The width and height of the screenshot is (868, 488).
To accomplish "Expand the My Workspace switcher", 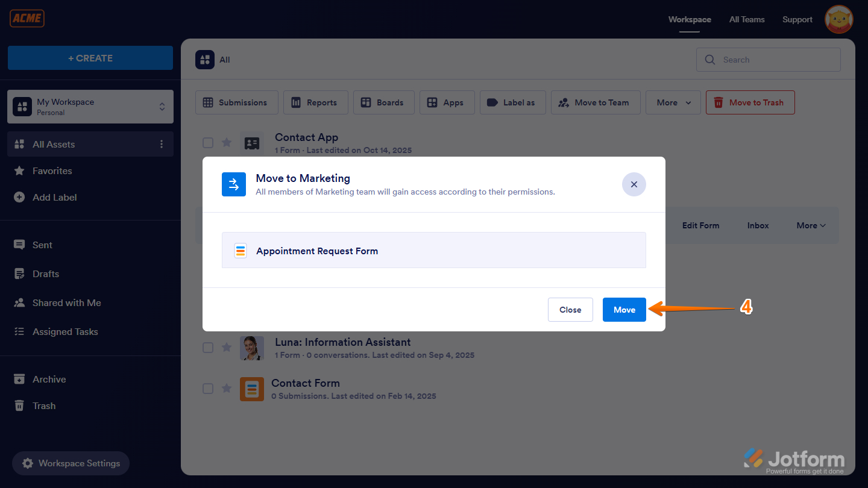I will click(x=162, y=107).
